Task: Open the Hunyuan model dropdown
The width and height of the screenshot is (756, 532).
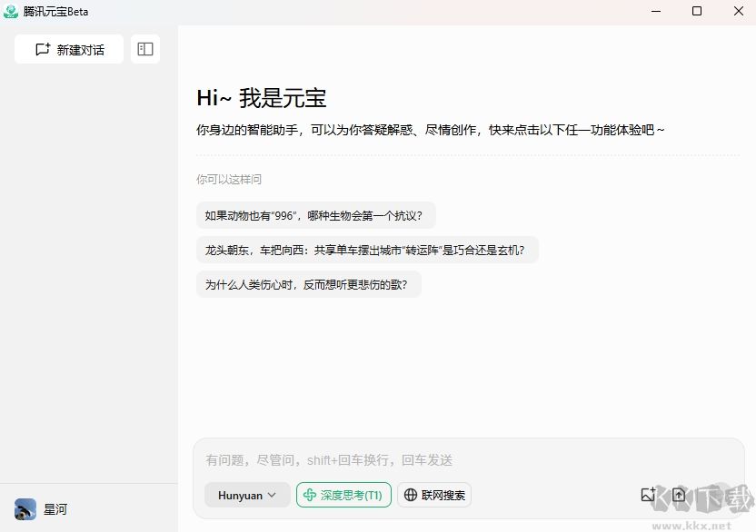Action: [247, 495]
